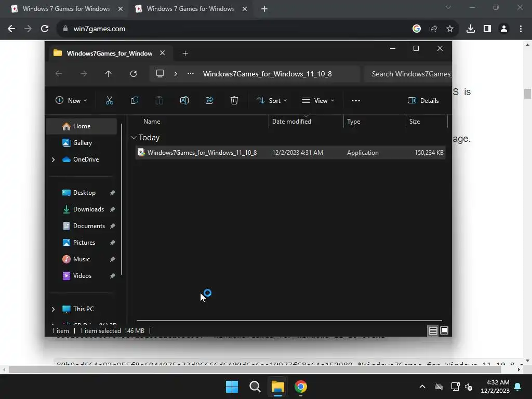Go up one folder level
532x399 pixels.
click(108, 74)
